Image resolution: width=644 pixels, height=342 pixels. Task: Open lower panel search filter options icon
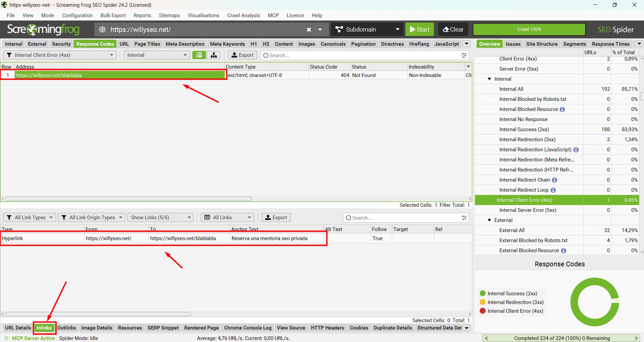click(x=464, y=218)
